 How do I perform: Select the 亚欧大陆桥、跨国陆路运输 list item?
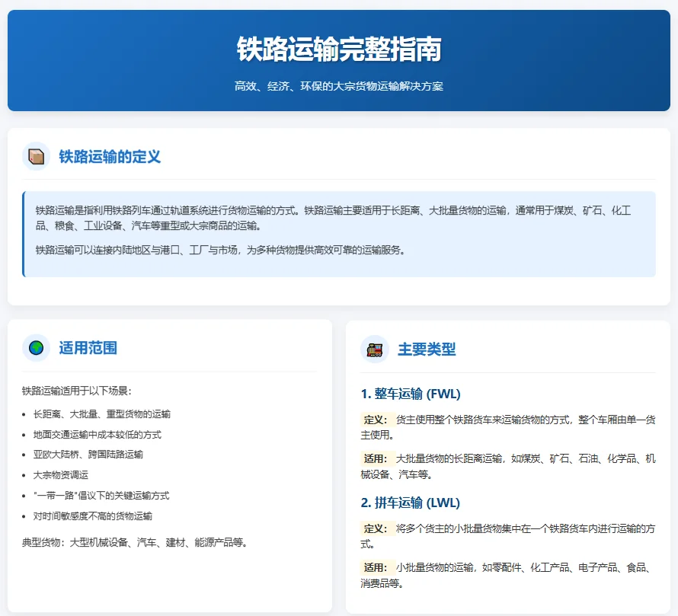click(86, 454)
